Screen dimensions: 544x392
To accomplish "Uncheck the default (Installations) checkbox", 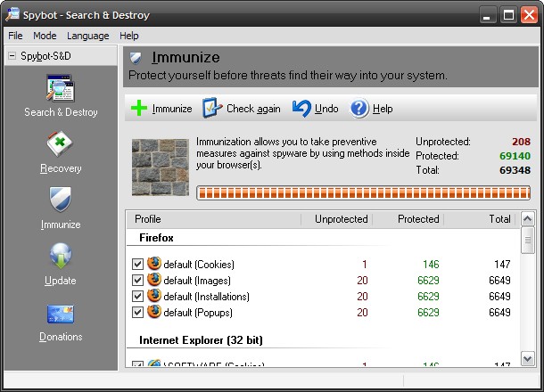I will (137, 297).
